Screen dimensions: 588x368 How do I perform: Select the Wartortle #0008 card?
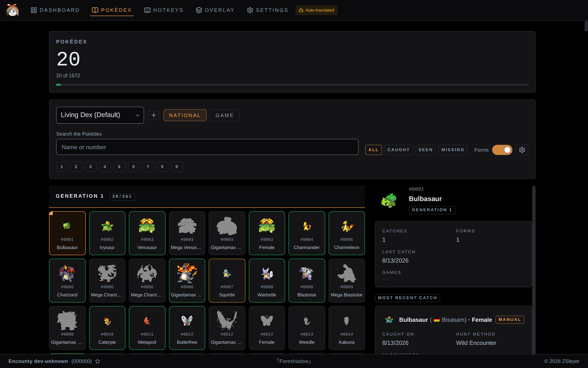pyautogui.click(x=267, y=281)
